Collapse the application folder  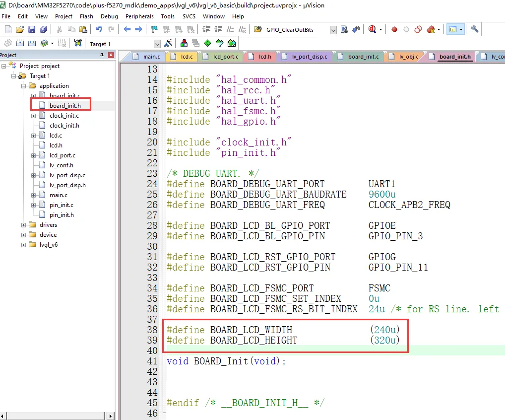point(23,86)
